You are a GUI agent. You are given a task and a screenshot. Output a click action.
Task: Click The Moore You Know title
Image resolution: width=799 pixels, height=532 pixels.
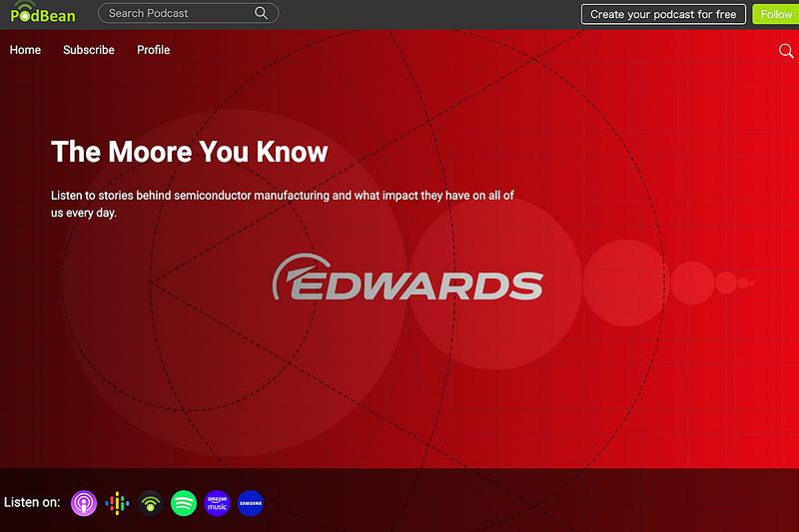190,152
